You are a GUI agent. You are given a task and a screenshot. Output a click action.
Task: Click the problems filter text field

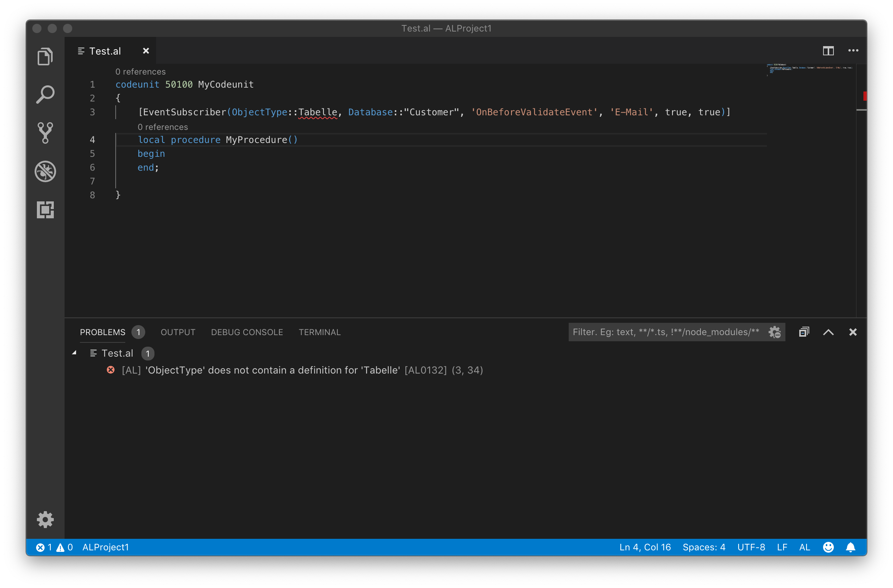click(666, 332)
